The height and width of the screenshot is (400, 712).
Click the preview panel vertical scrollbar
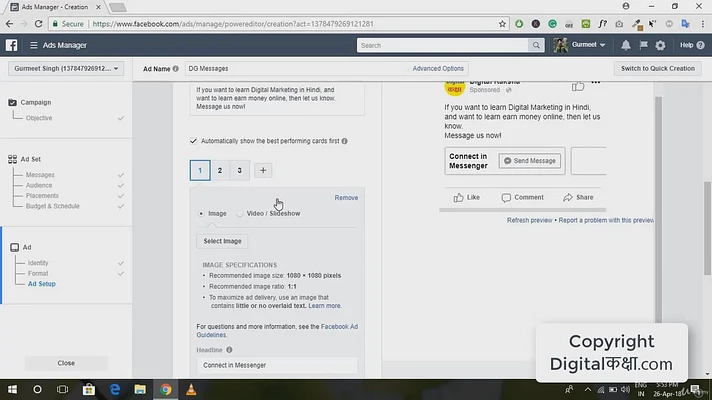tap(658, 209)
